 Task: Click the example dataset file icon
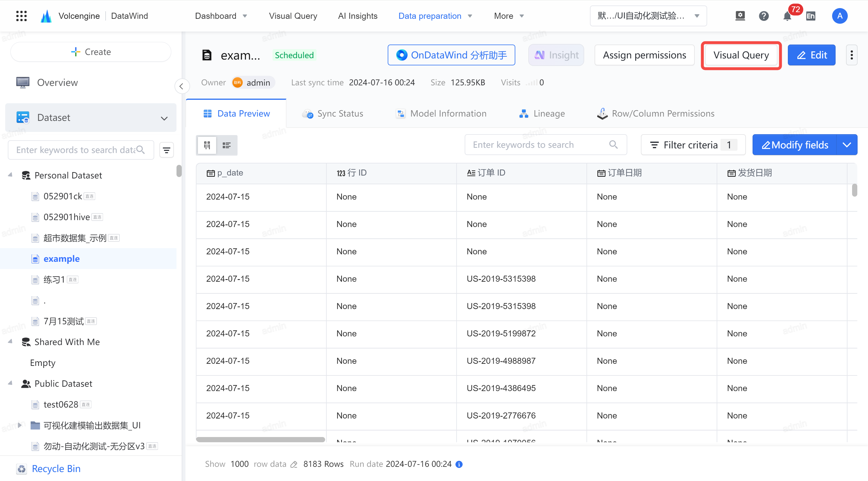35,259
